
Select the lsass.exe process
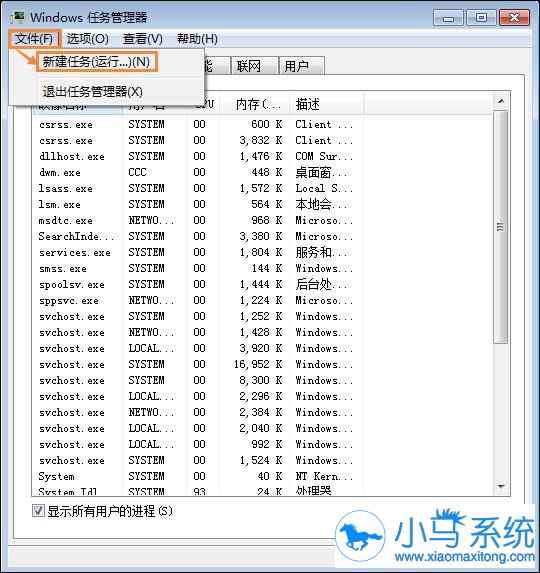pos(197,188)
